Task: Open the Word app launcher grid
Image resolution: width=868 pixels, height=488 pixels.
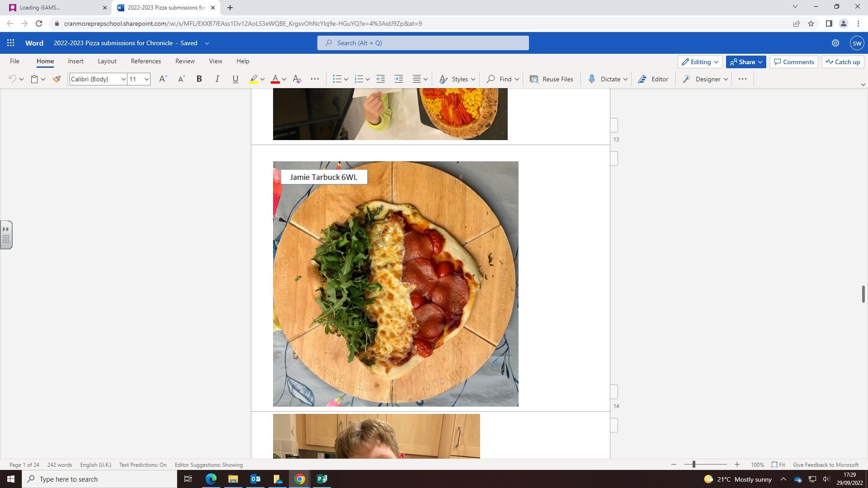Action: 11,43
